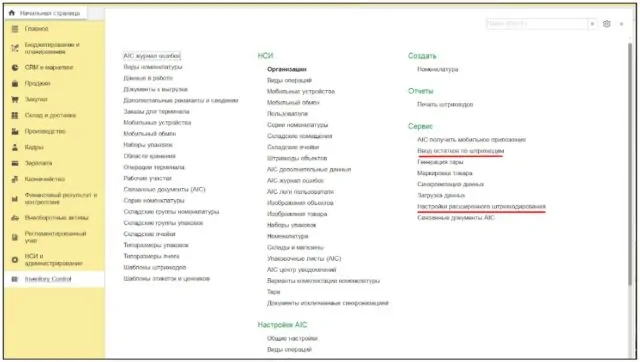The image size is (640, 362).
Task: Open Склады и магазины
Action: [x=295, y=247]
